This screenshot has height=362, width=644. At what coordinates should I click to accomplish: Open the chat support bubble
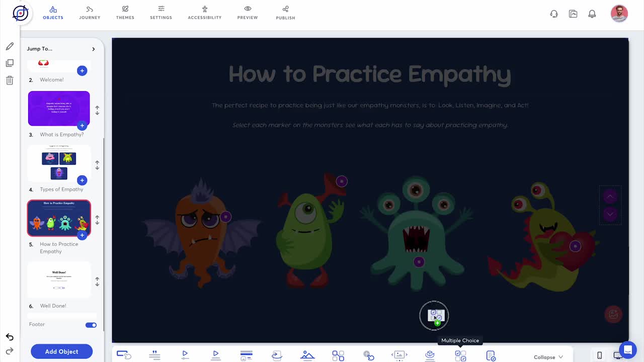(x=627, y=349)
